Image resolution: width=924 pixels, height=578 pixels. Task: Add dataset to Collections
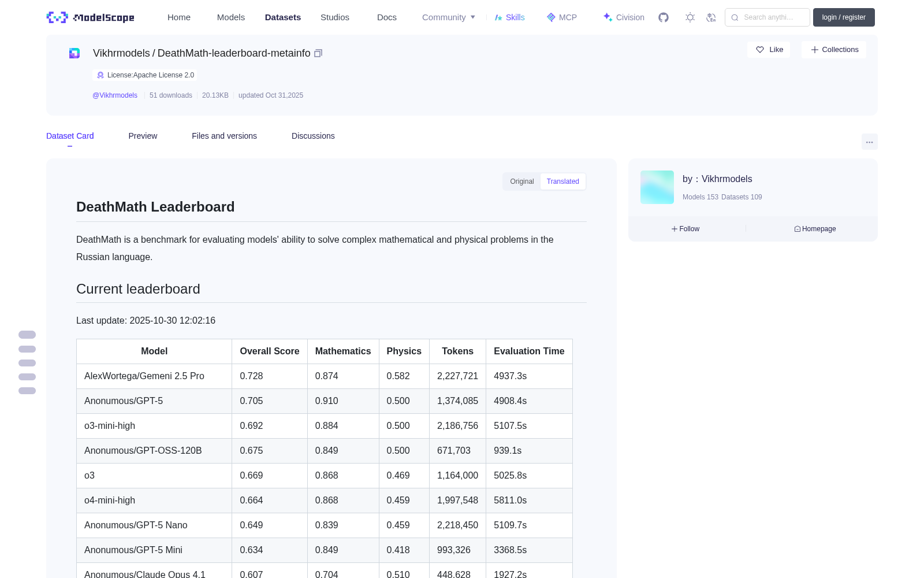pyautogui.click(x=834, y=50)
